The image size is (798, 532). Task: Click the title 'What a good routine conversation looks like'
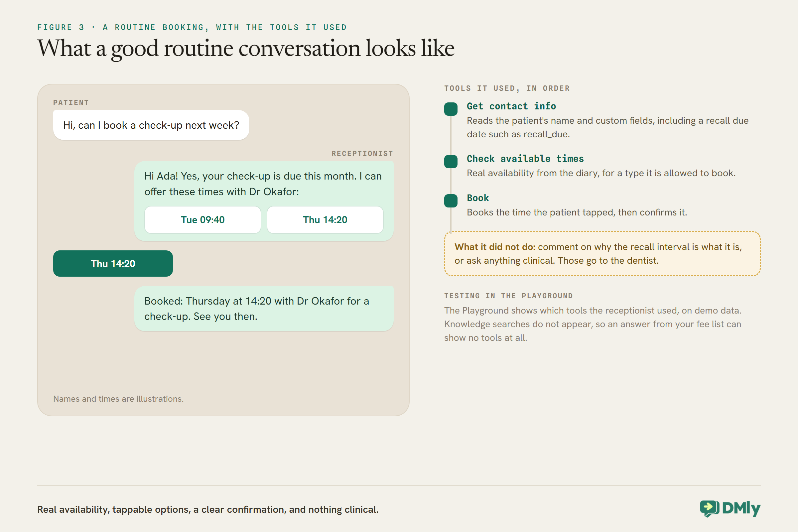(246, 49)
